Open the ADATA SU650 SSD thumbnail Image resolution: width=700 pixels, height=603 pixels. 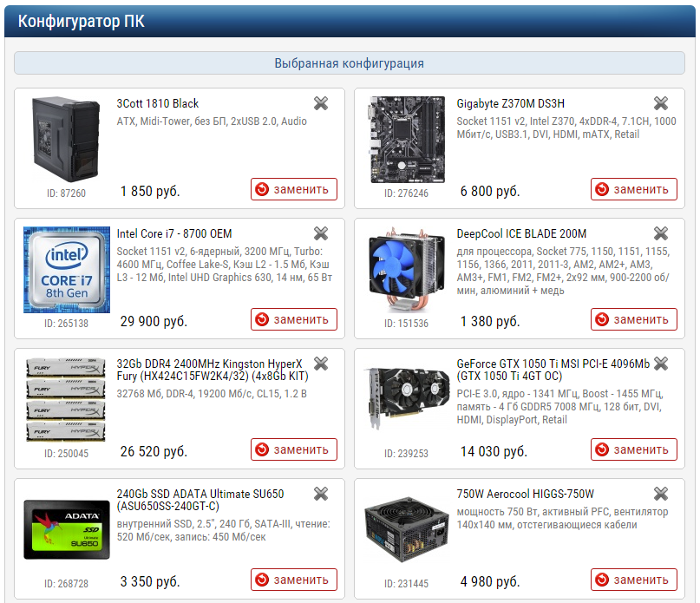tap(67, 530)
